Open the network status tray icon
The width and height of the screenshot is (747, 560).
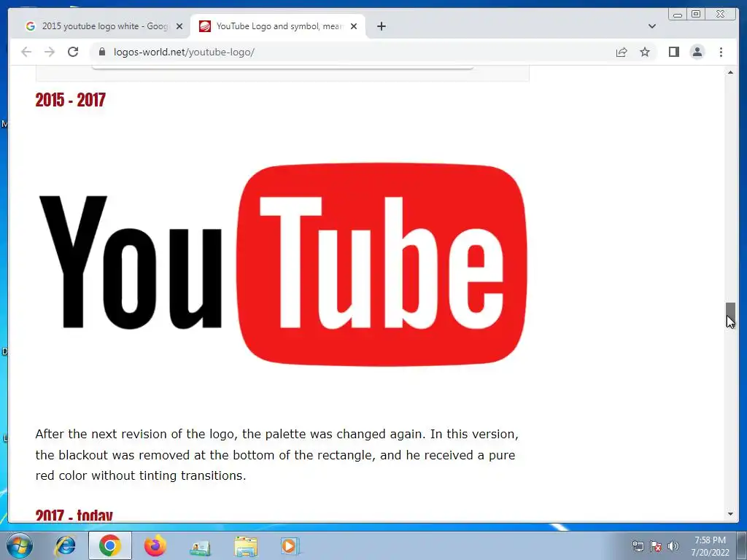click(x=638, y=546)
